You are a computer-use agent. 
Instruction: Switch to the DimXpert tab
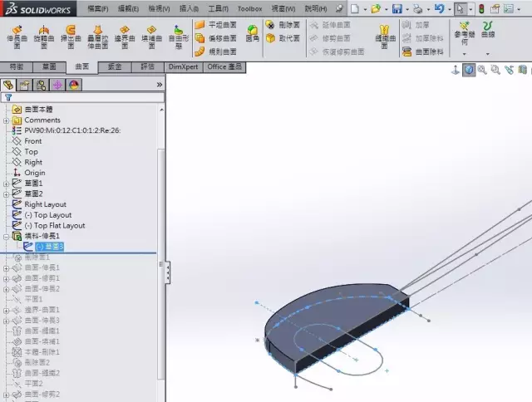point(183,66)
